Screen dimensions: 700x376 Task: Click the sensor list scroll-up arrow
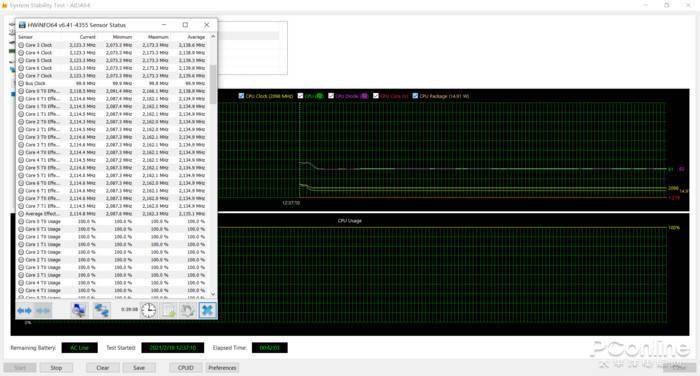[x=213, y=37]
